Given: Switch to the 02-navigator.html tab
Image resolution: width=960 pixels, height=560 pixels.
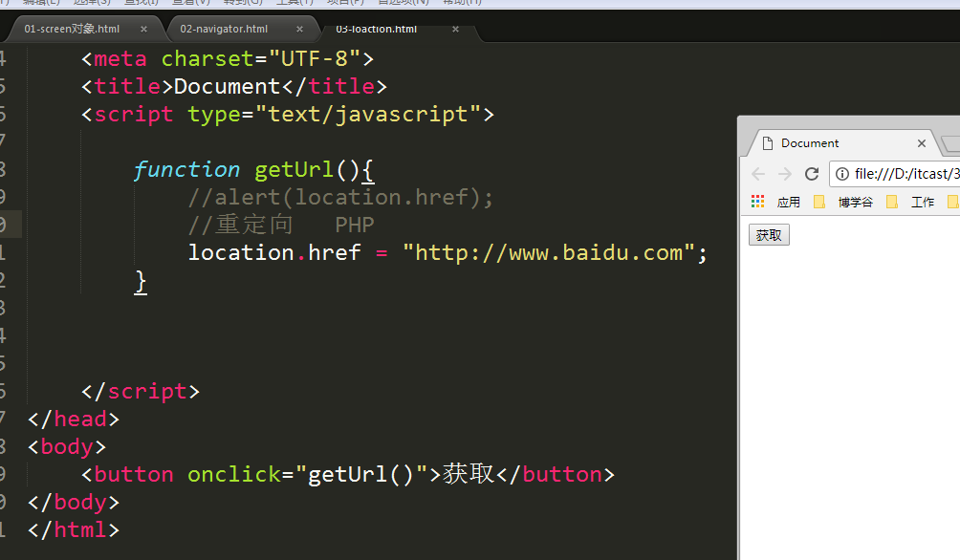Looking at the screenshot, I should [x=224, y=29].
